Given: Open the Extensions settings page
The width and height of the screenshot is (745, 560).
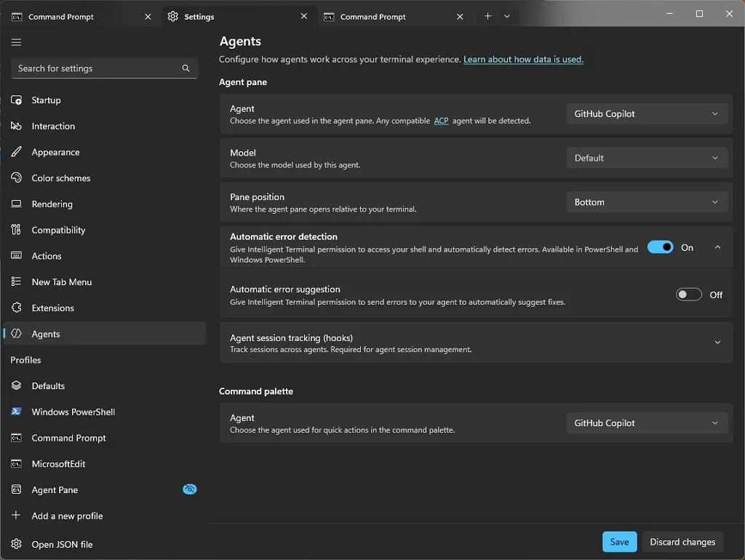Looking at the screenshot, I should pyautogui.click(x=105, y=308).
